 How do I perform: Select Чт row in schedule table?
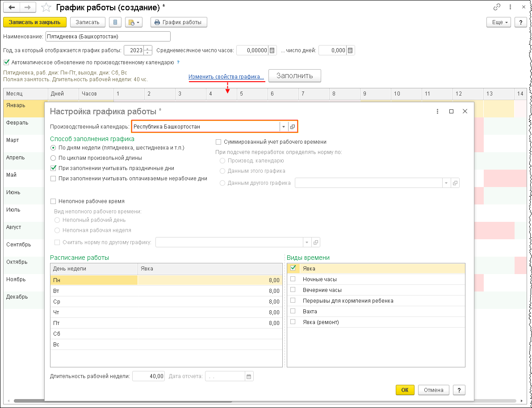(166, 312)
